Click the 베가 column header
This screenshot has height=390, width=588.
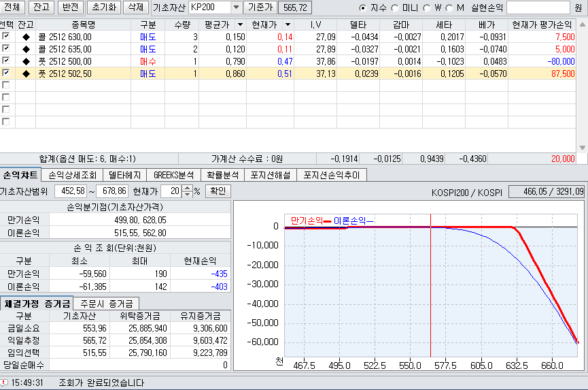click(x=487, y=25)
